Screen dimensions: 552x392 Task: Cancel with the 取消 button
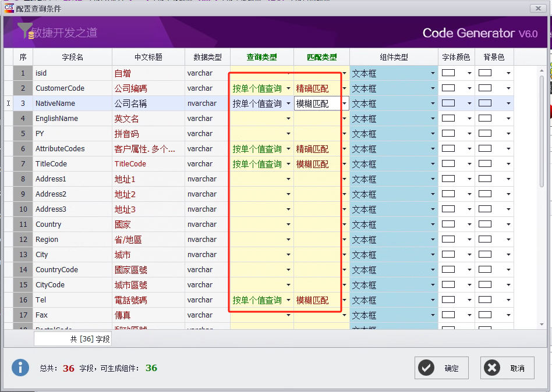click(507, 368)
